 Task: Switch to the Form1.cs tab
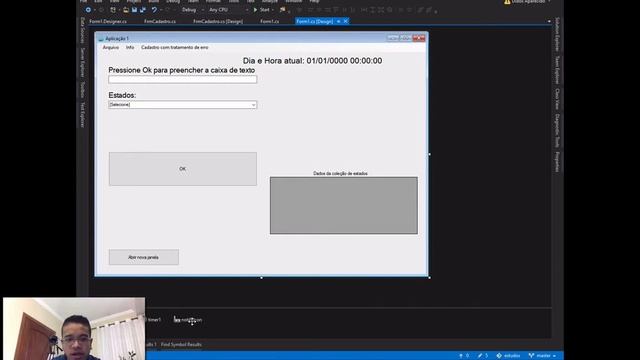point(269,21)
